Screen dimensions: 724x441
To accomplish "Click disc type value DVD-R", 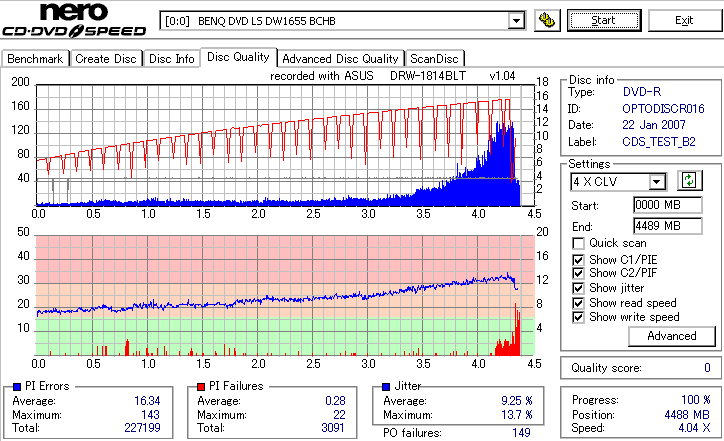I will (x=641, y=91).
